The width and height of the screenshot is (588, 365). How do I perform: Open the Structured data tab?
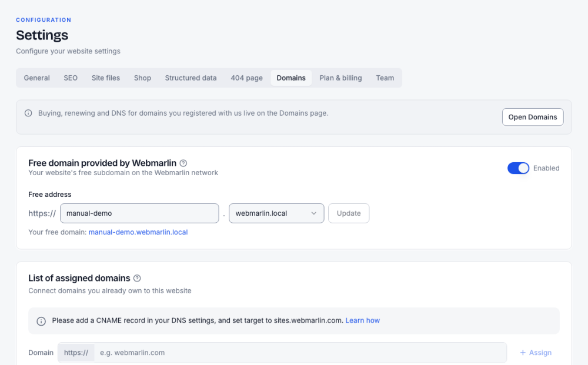191,78
